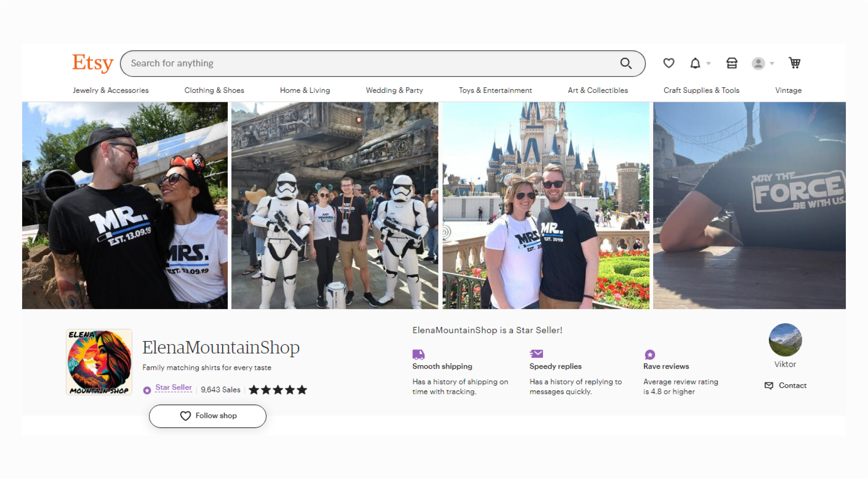
Task: Click the ElenaMountainShop logo image
Action: pos(99,362)
